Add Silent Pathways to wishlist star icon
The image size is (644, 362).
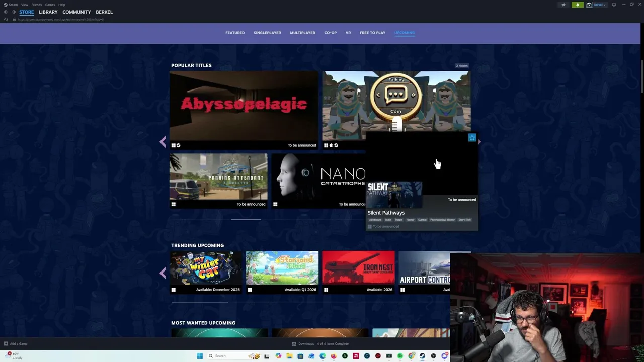472,138
